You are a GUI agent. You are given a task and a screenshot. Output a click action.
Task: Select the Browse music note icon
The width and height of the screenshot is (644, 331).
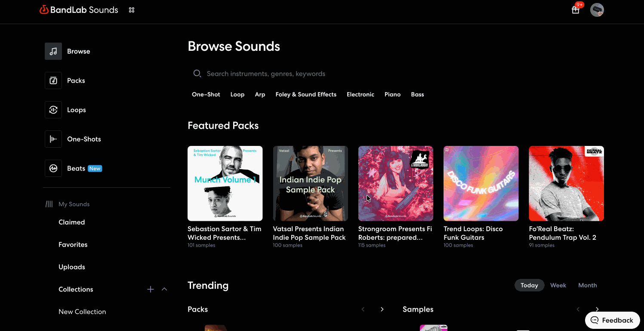53,51
